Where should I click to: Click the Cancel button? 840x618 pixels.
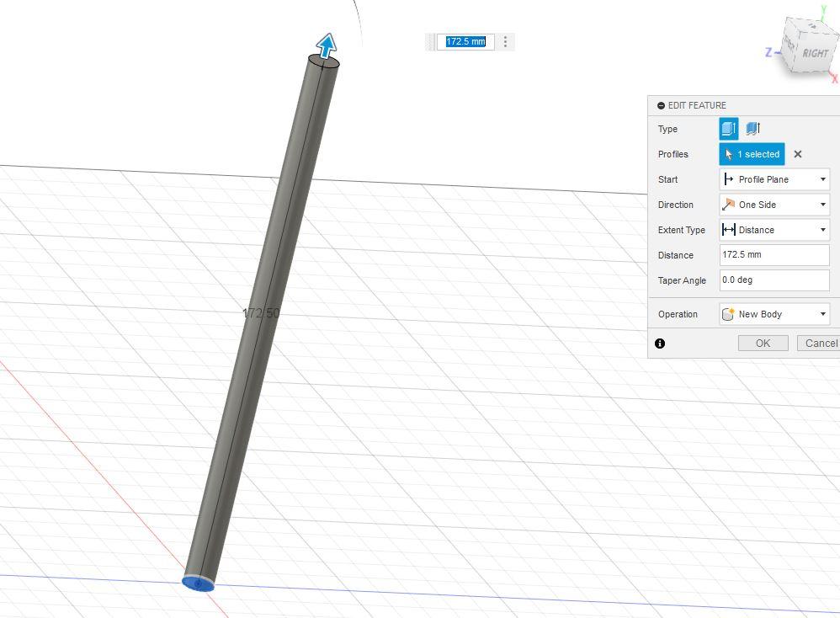pos(819,343)
